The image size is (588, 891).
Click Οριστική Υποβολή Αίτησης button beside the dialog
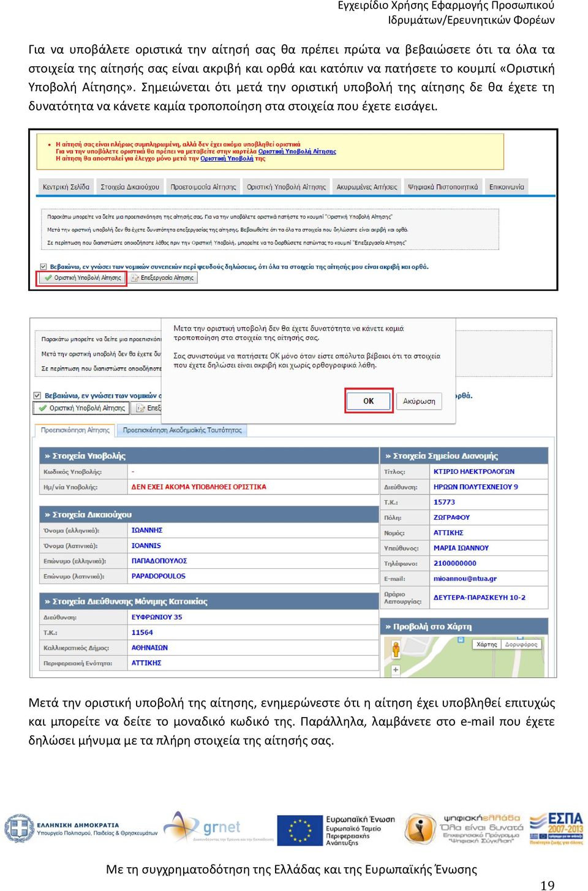[x=81, y=408]
